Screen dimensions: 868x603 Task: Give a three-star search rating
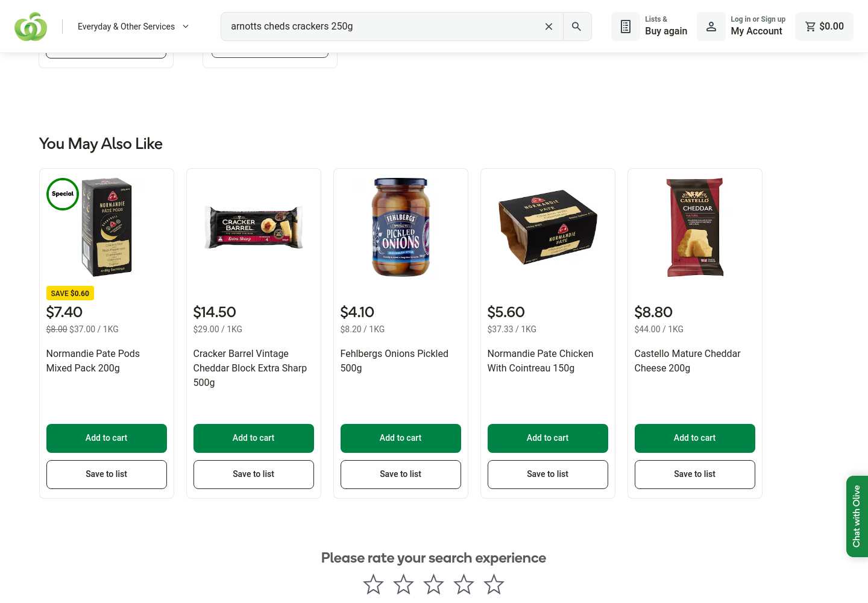point(433,584)
